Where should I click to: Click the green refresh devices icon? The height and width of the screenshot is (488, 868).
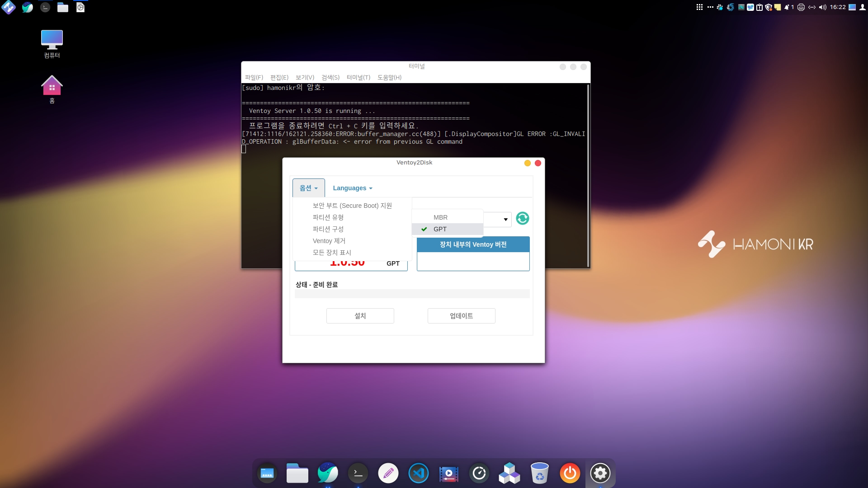click(x=522, y=219)
